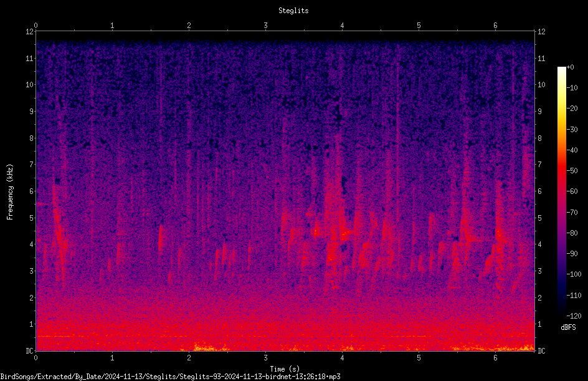
Task: Click the 2 second mark on top axis
Action: 189,26
